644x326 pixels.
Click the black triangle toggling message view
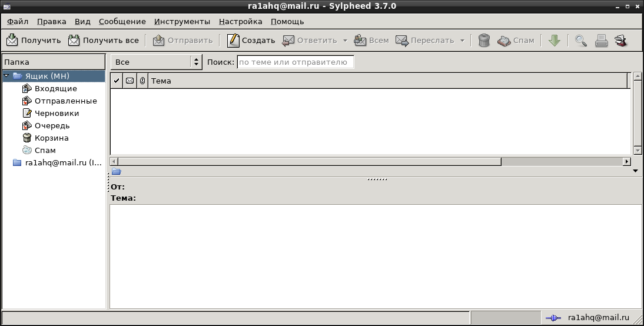[x=635, y=171]
